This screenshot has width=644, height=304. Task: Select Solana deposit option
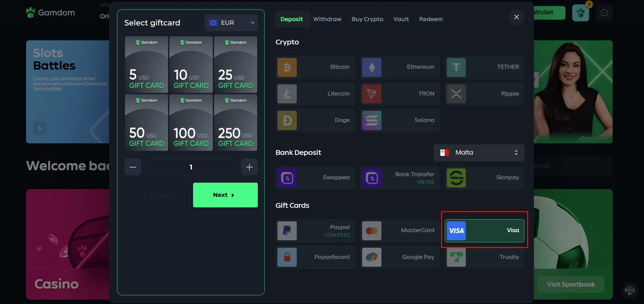pos(400,120)
